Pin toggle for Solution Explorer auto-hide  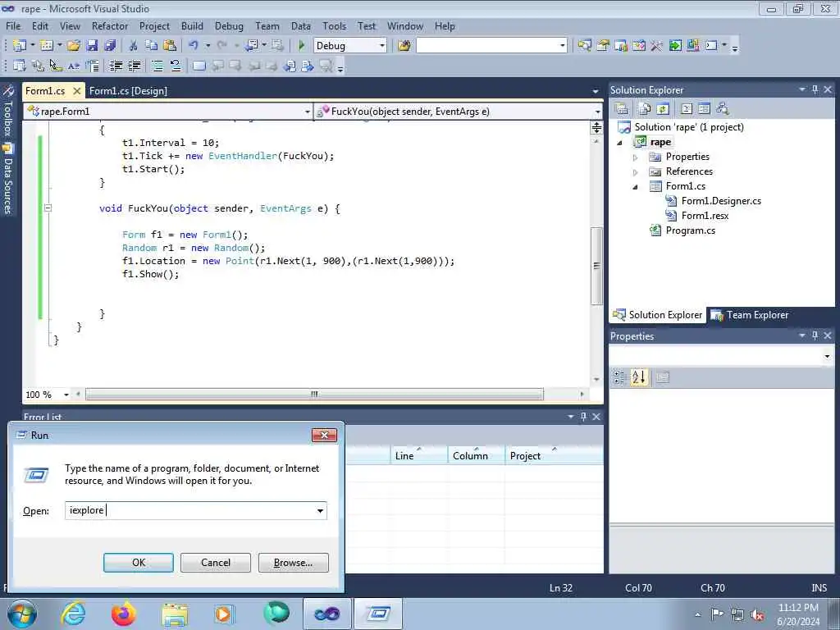pos(815,90)
